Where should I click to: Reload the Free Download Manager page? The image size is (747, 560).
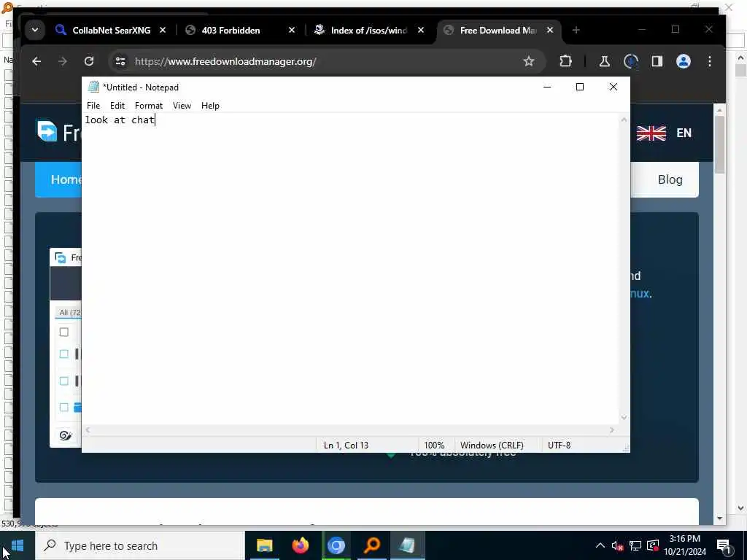[88, 61]
